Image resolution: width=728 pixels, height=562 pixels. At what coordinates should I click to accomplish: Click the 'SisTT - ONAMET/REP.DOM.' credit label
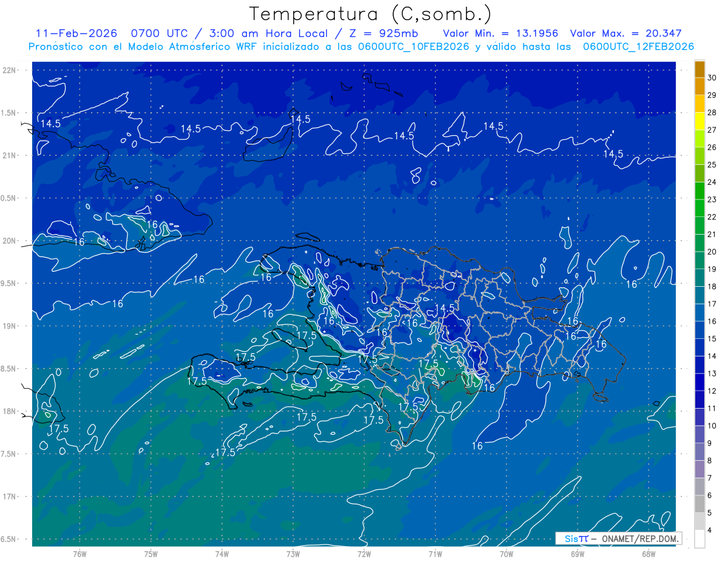618,538
